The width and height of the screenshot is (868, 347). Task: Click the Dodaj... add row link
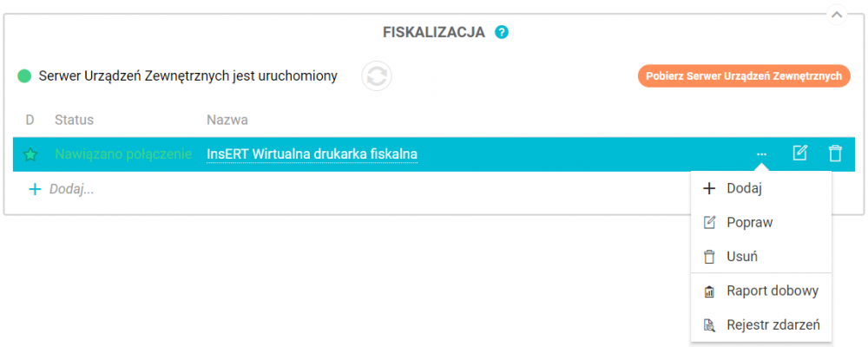tap(71, 188)
